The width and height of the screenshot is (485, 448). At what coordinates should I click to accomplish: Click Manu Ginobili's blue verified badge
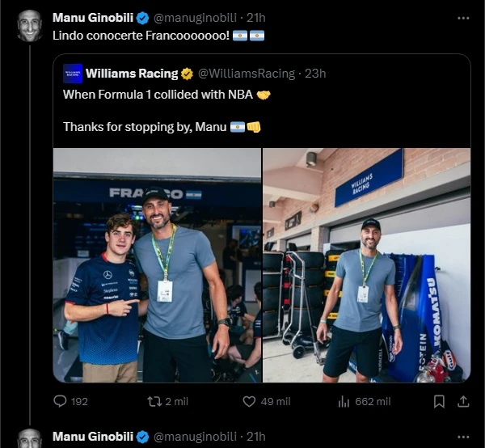click(x=142, y=17)
